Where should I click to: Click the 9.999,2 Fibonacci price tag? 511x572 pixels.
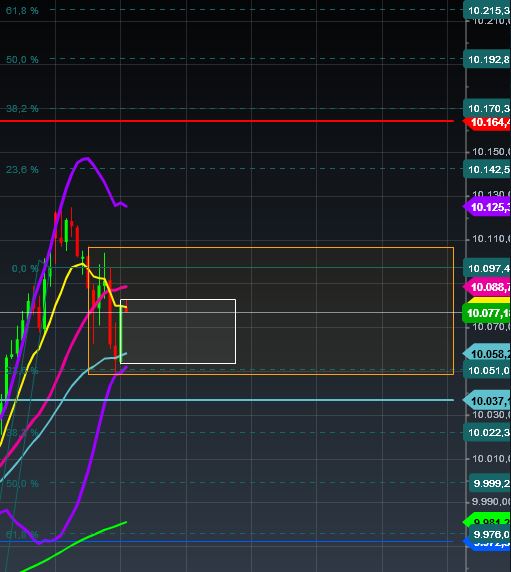pos(490,483)
